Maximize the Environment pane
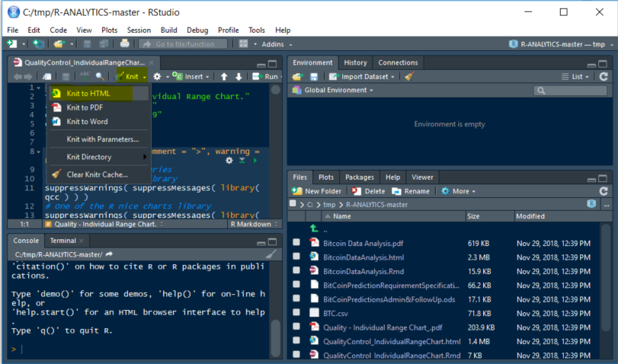Screen dimensions: 618x364 tap(603, 63)
